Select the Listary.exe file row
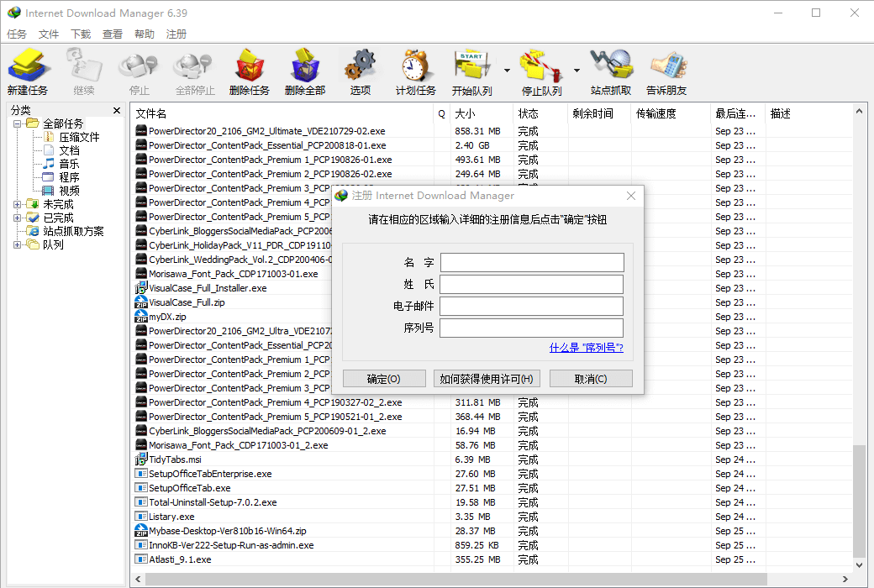Viewport: 874px width, 588px height. pyautogui.click(x=492, y=517)
